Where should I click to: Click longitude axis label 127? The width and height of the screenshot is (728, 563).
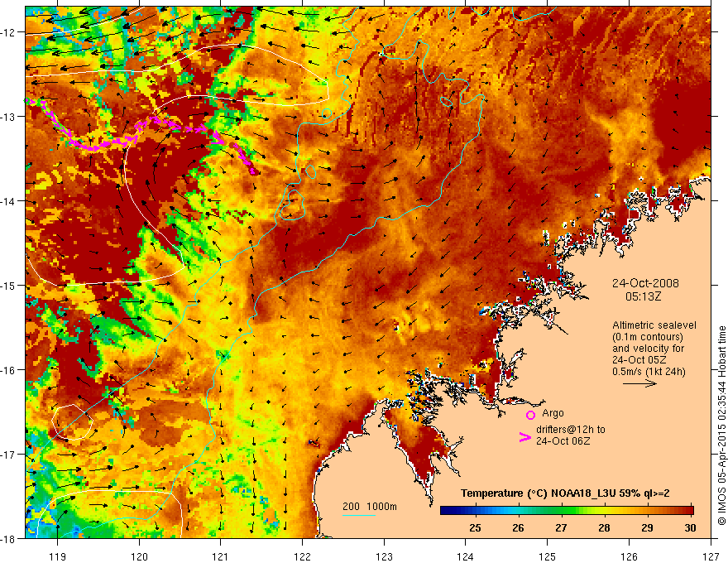[711, 556]
